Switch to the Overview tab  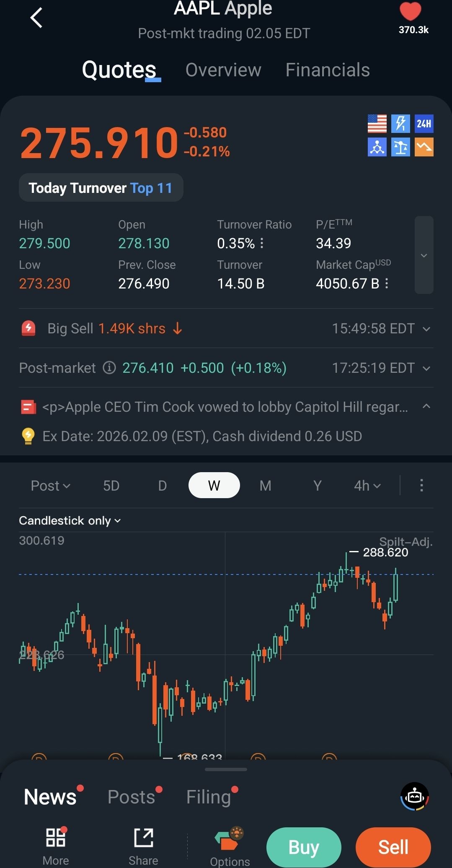223,70
